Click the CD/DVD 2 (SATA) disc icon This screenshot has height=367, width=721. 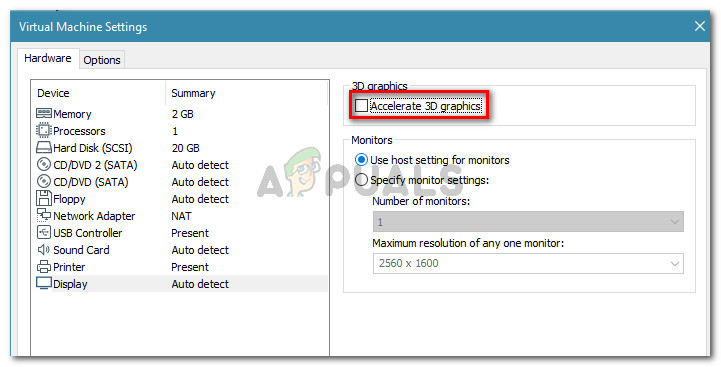coord(44,164)
